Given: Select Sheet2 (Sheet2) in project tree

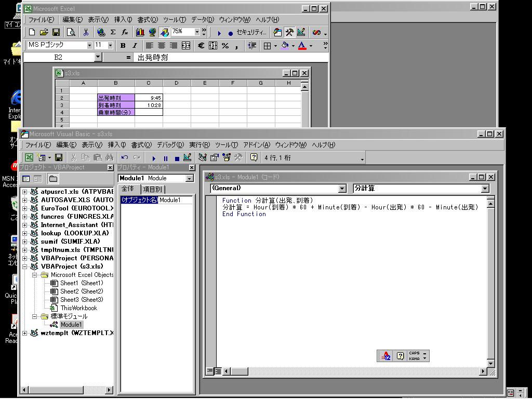Looking at the screenshot, I should 82,291.
